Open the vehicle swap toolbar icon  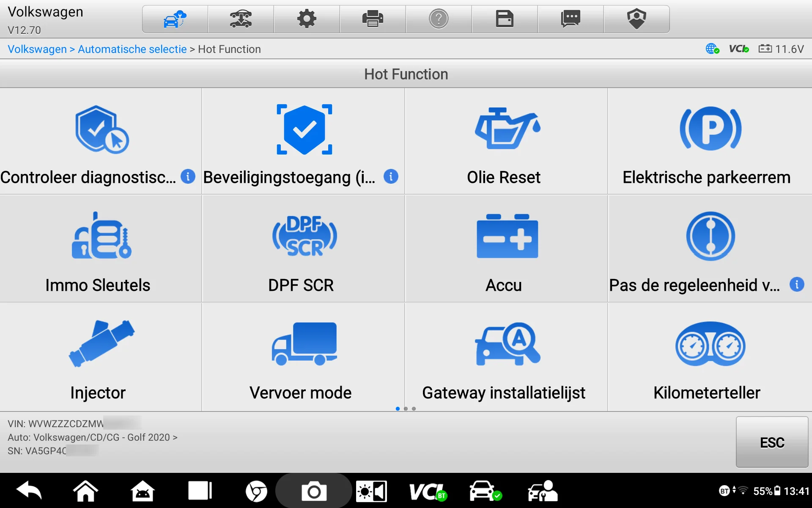241,19
